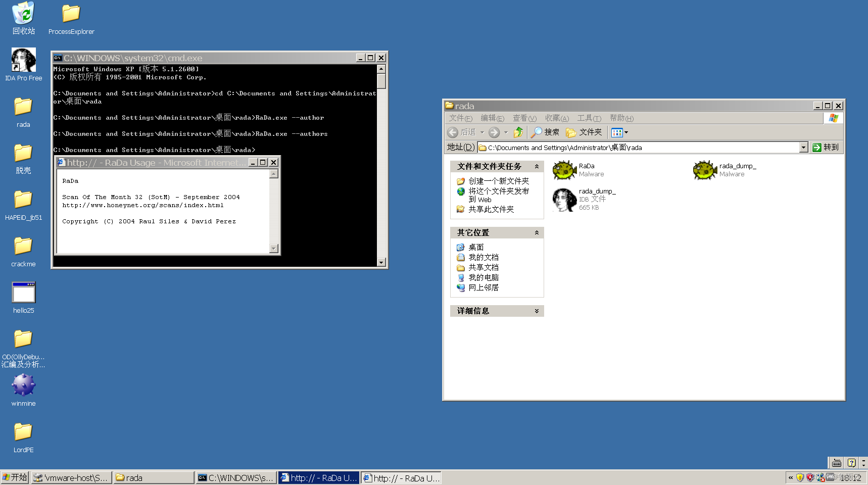868x485 pixels.
Task: Open the ProcessExplorer folder on desktop
Action: pos(71,19)
